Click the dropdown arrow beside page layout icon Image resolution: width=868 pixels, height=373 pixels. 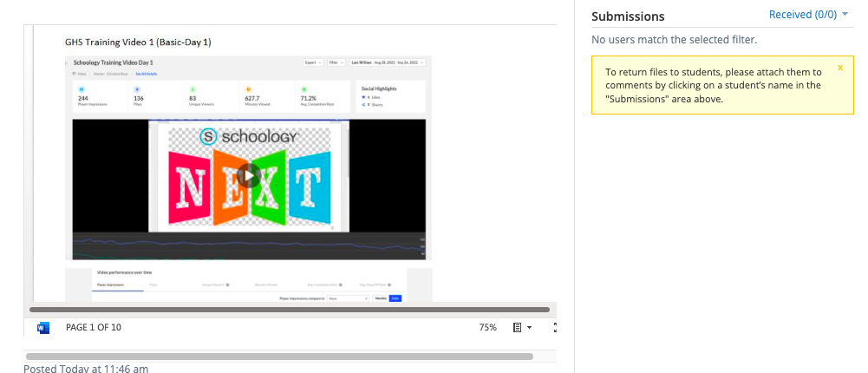pyautogui.click(x=529, y=328)
